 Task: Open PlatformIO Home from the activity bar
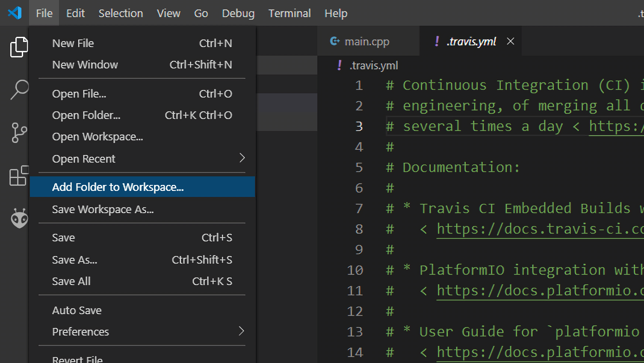(18, 217)
